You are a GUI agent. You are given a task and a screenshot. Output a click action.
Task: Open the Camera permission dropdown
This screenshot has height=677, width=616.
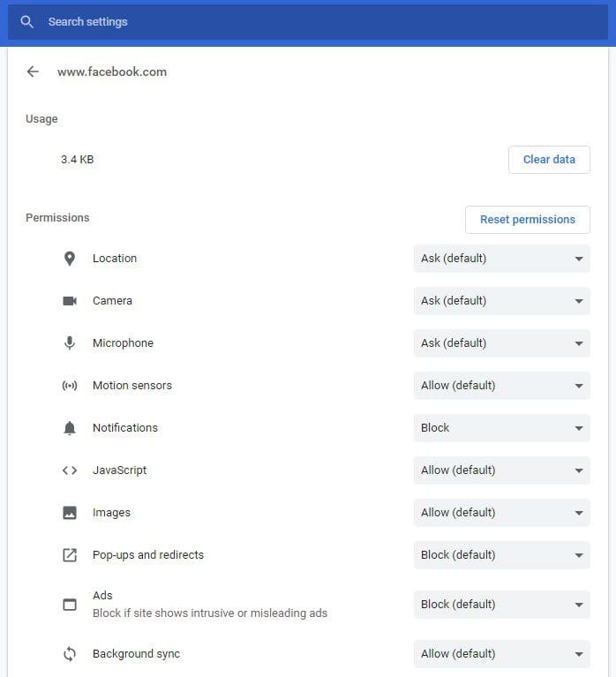point(501,300)
